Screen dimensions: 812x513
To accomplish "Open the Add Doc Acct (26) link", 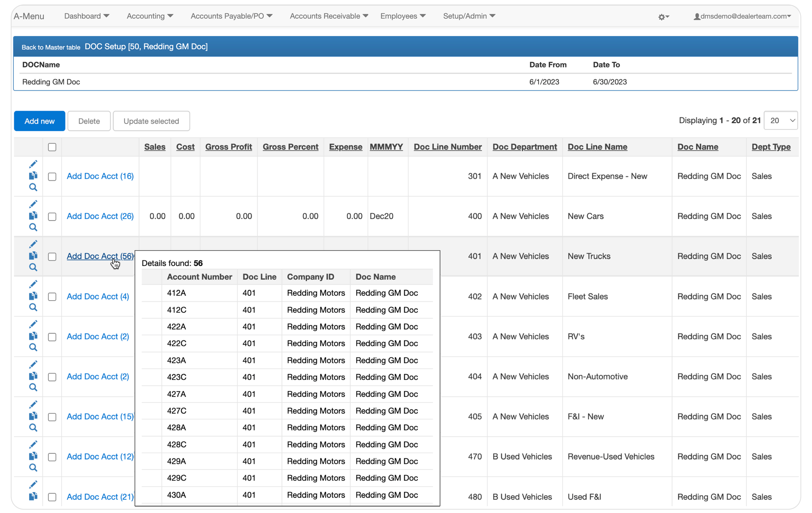I will click(x=100, y=216).
